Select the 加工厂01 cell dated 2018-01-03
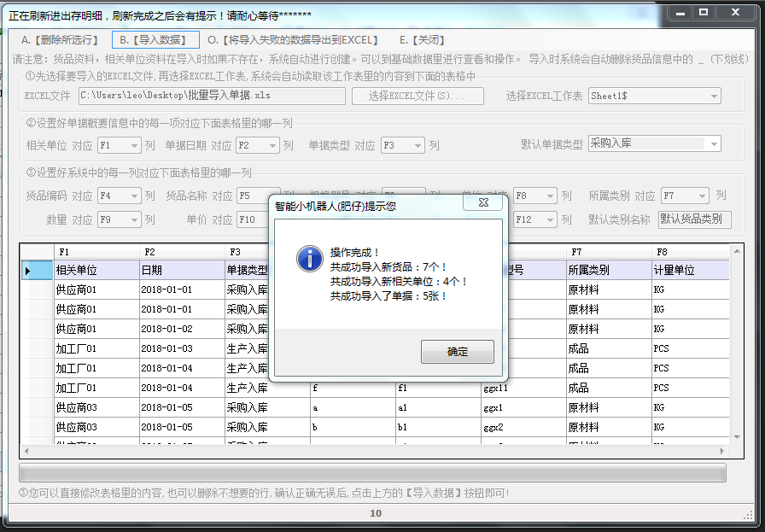765x532 pixels. pyautogui.click(x=96, y=348)
